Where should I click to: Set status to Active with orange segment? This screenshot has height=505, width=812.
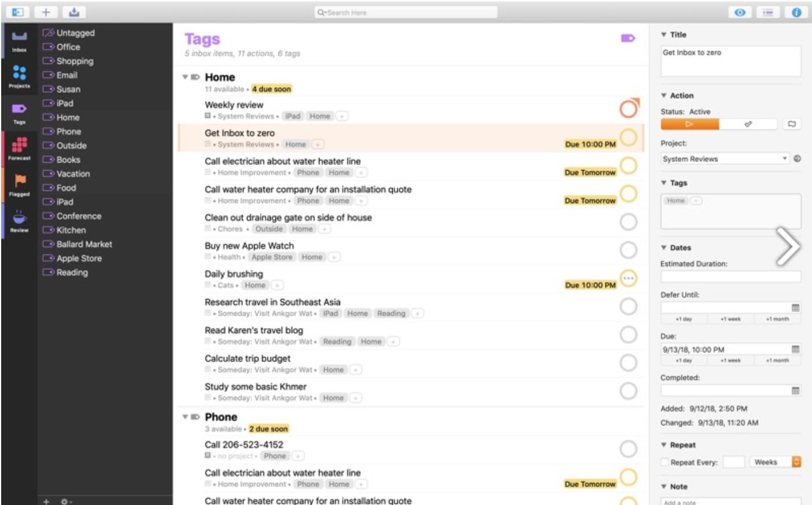click(x=689, y=124)
